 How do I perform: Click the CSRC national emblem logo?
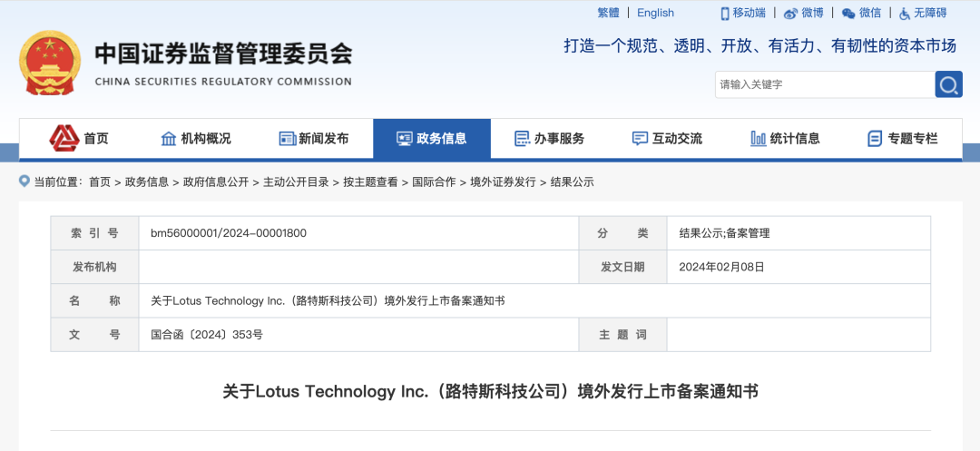pos(50,63)
